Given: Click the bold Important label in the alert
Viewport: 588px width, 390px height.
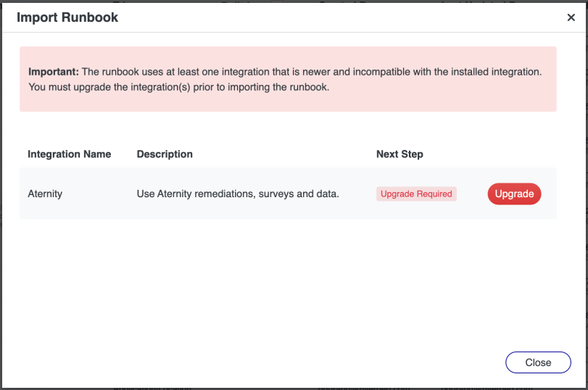Looking at the screenshot, I should tap(54, 72).
